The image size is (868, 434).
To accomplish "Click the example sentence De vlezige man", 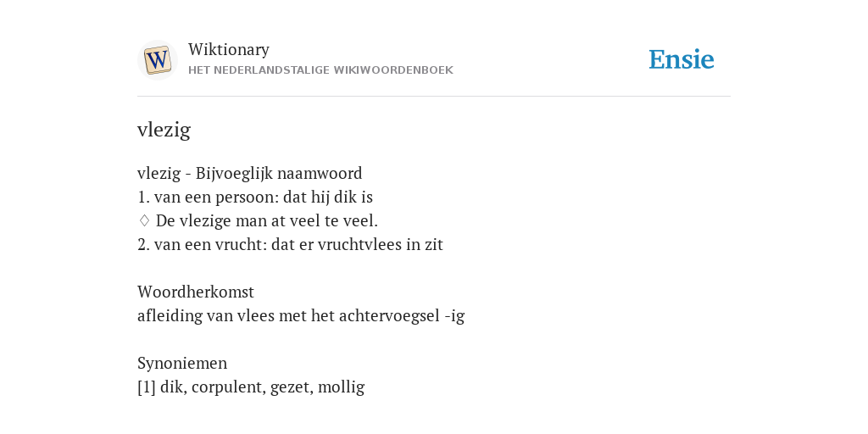I will (267, 221).
